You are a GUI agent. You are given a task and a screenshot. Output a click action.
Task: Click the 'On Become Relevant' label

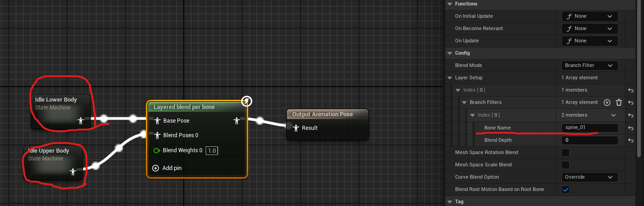click(x=479, y=28)
